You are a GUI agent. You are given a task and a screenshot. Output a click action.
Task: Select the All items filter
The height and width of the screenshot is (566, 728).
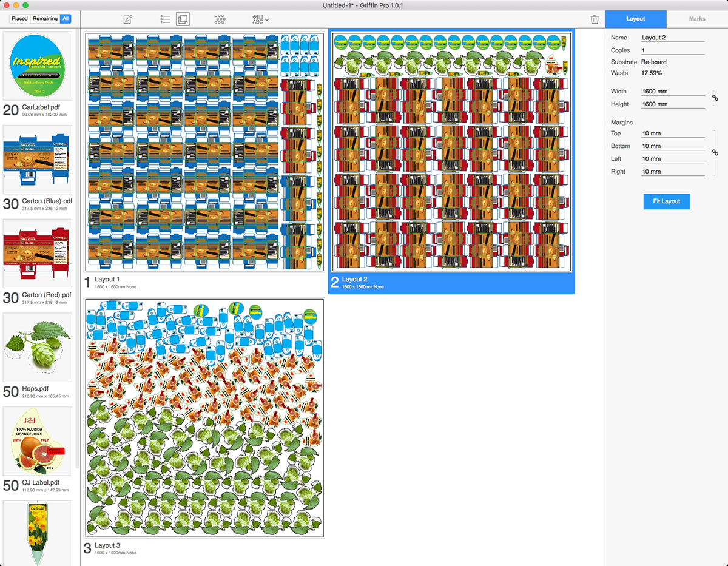66,19
